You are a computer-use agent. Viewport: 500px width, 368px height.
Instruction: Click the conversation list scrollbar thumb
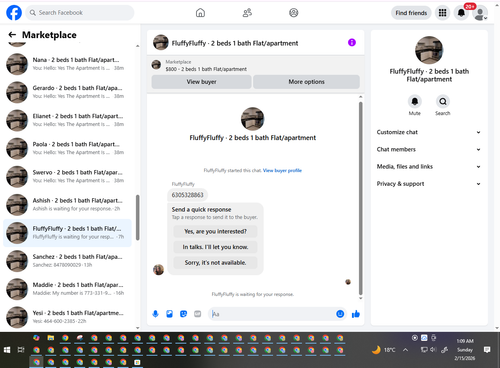(x=137, y=217)
